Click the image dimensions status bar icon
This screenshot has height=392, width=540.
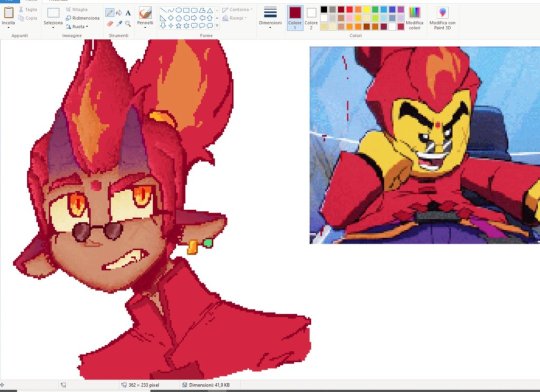(123, 385)
